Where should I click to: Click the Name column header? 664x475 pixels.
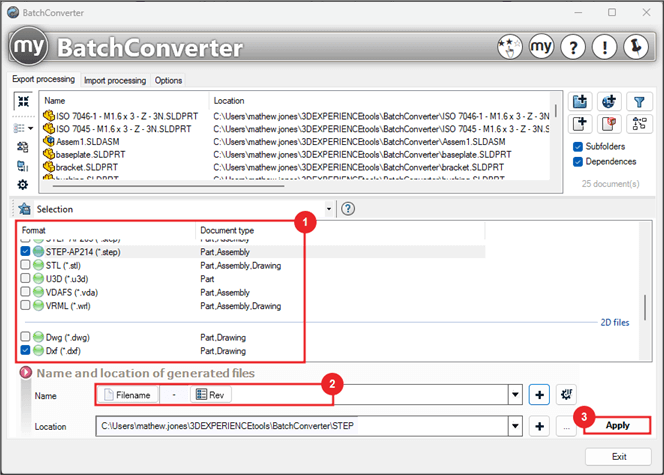click(x=55, y=101)
